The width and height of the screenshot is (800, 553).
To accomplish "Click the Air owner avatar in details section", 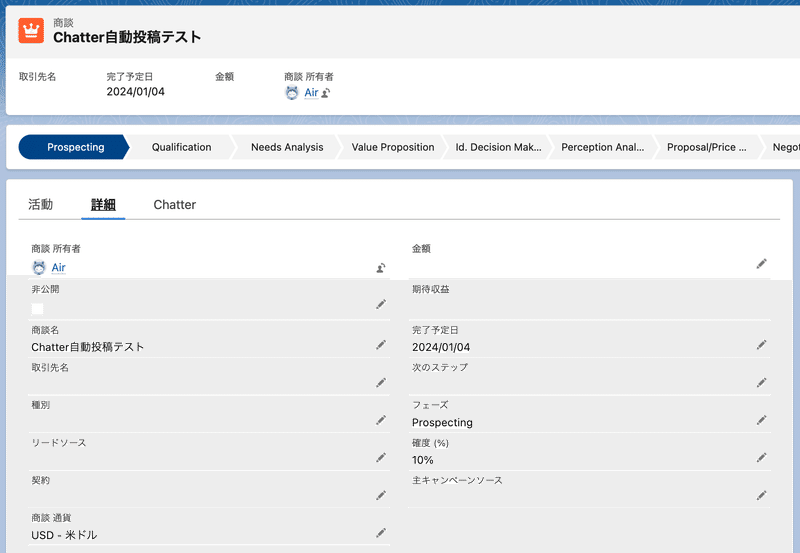I will [39, 267].
